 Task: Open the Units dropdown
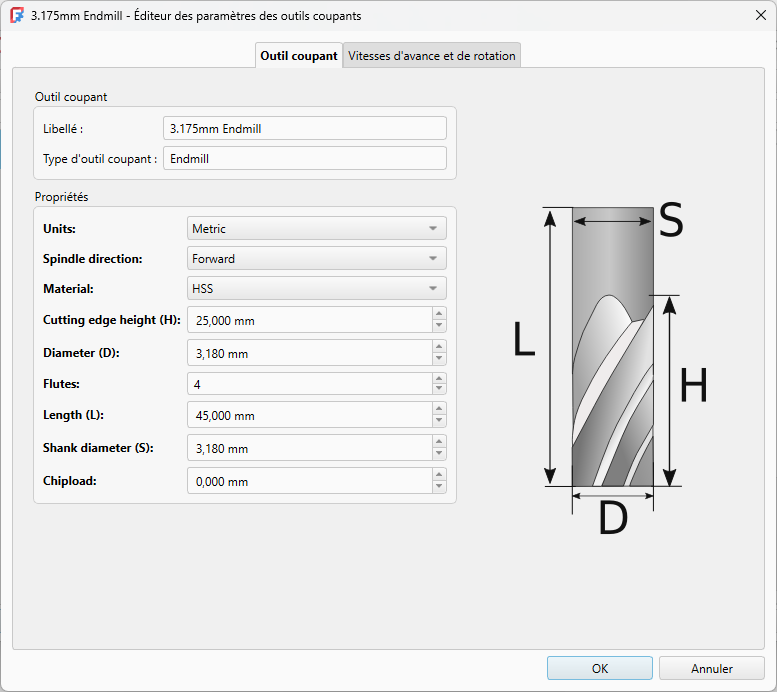(x=317, y=229)
